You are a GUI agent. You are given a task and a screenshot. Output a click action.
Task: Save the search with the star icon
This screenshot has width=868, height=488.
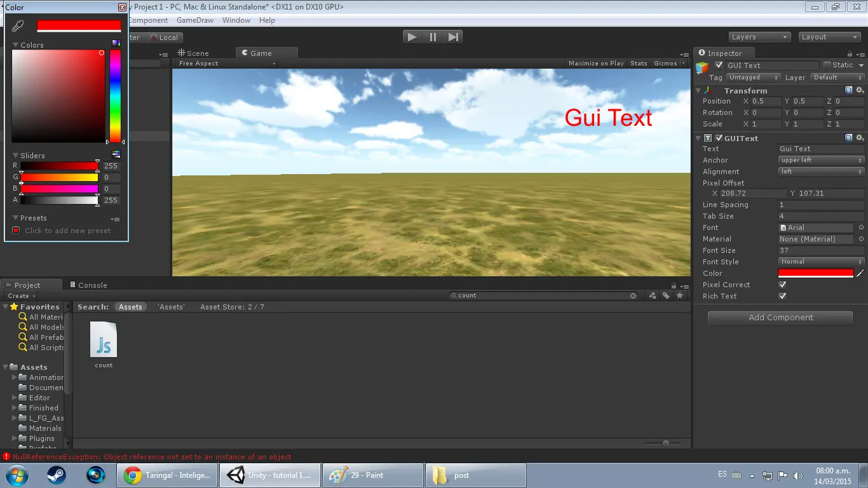coord(680,295)
